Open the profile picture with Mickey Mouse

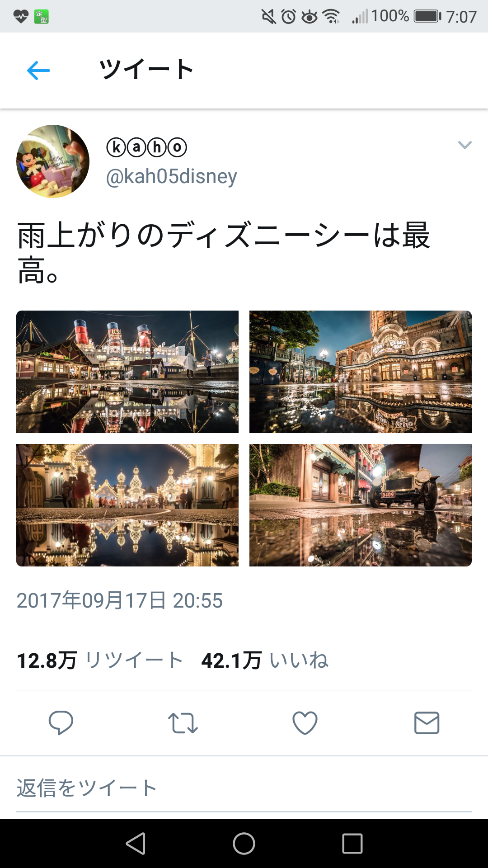coord(53,161)
